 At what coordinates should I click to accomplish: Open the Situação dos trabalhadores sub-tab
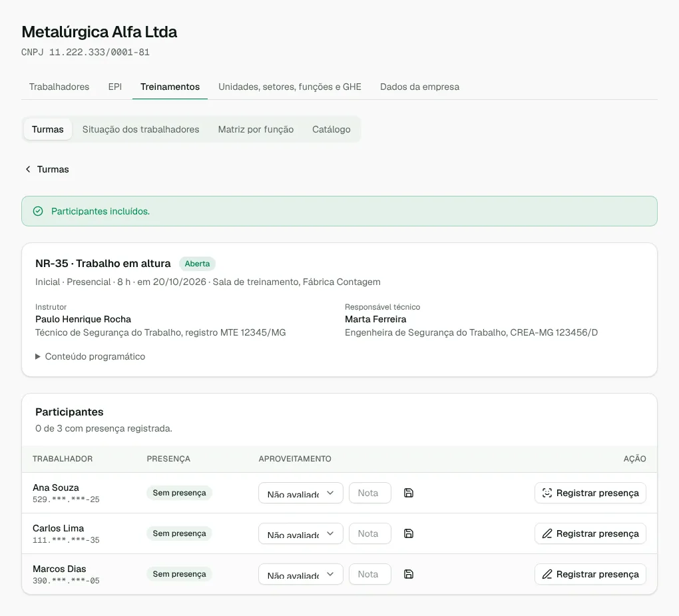pyautogui.click(x=140, y=129)
